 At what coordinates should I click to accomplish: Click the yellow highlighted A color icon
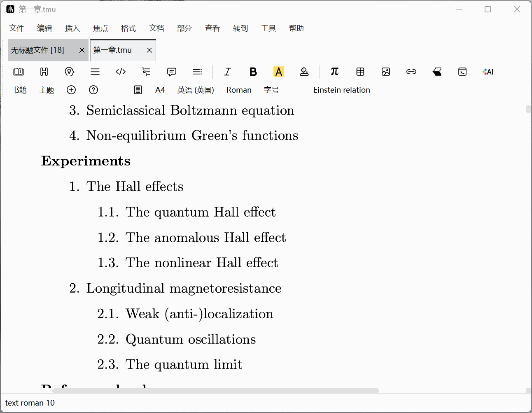(x=279, y=72)
